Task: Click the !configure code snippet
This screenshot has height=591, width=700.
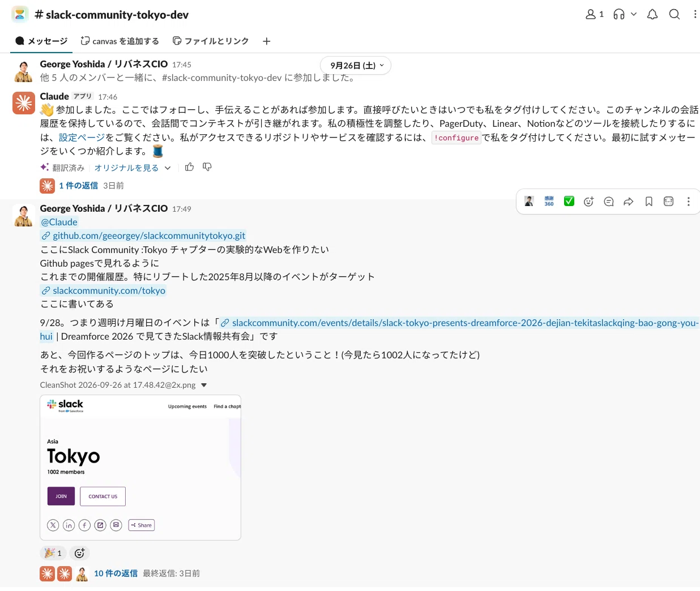Action: [x=456, y=138]
